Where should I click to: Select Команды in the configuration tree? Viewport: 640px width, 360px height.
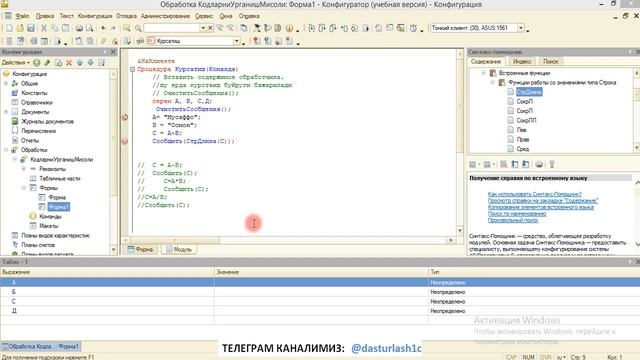[x=50, y=216]
